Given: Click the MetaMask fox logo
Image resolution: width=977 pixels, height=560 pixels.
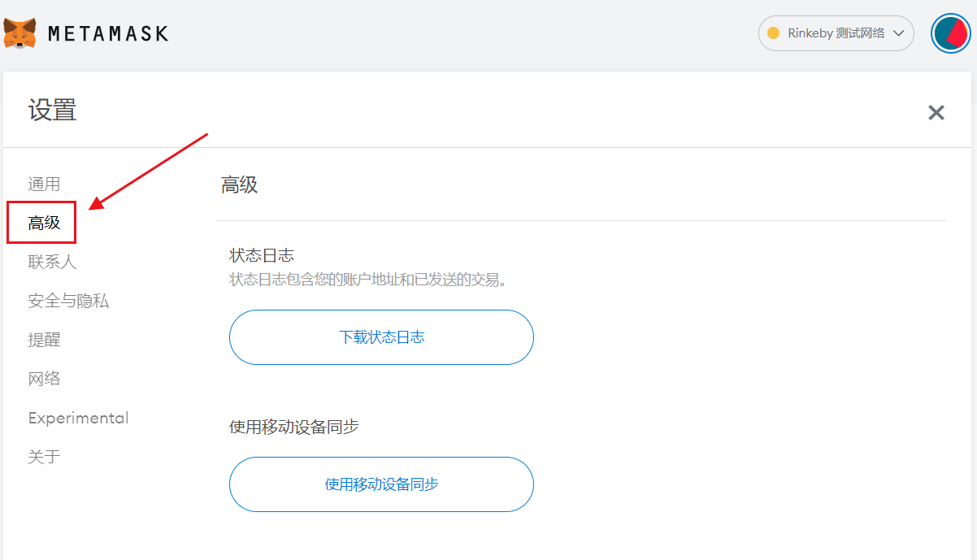Looking at the screenshot, I should pyautogui.click(x=20, y=33).
